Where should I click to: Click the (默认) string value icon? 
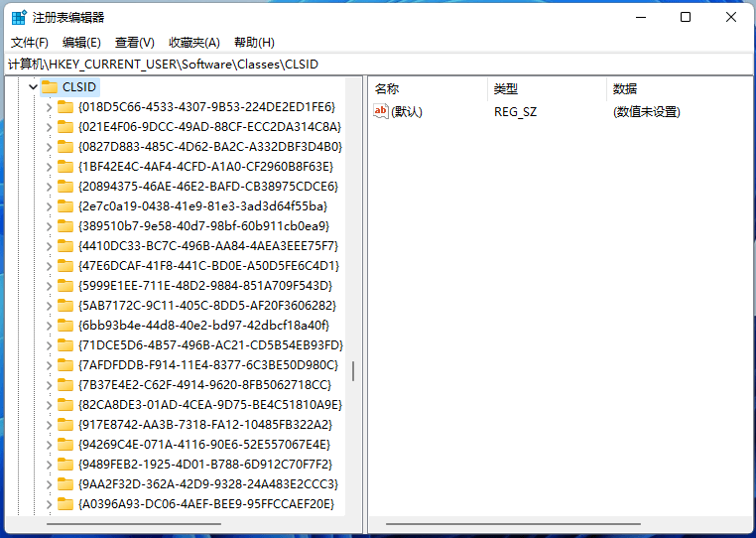pos(381,112)
